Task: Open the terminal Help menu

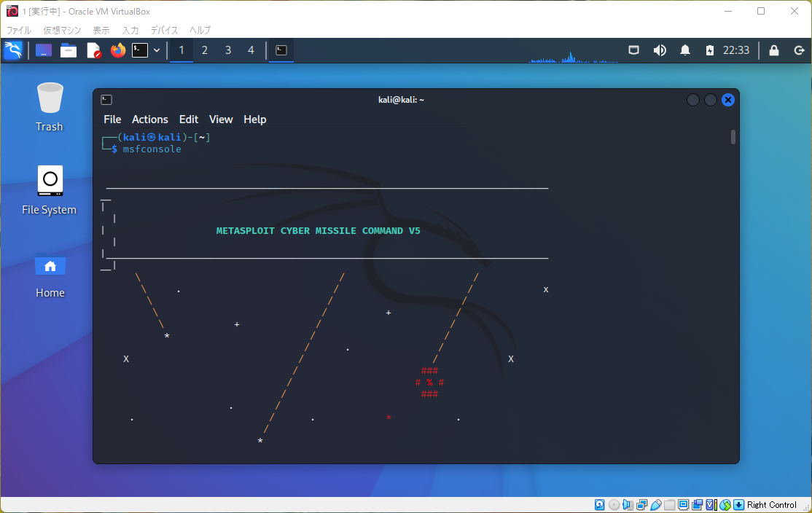Action: coord(255,119)
